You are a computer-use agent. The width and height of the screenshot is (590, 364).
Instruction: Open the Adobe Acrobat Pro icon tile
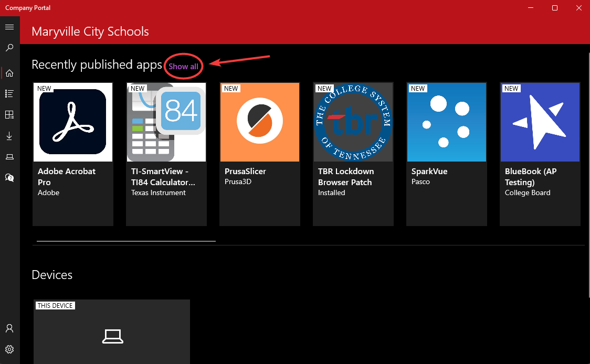click(x=73, y=122)
